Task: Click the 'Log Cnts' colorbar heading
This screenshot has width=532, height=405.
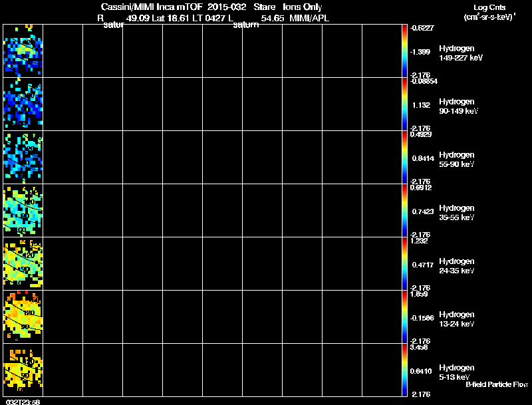Action: [x=489, y=7]
